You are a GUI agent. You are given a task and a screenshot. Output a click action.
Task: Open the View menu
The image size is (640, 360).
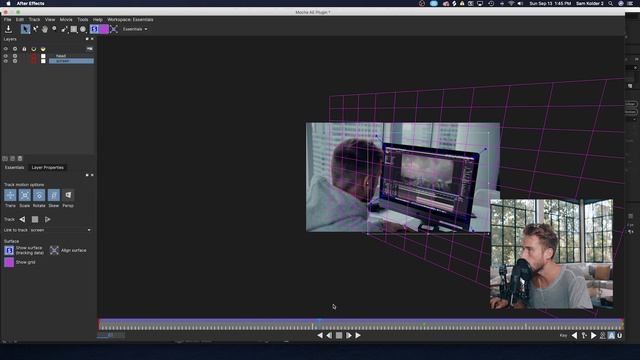(x=50, y=20)
